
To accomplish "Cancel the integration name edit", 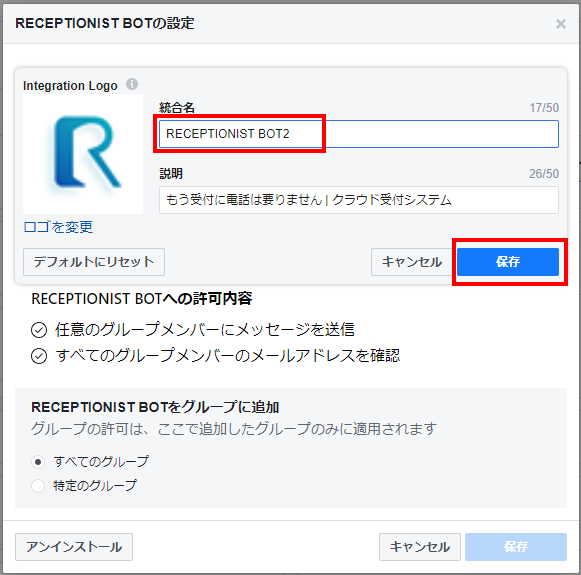I will [412, 262].
